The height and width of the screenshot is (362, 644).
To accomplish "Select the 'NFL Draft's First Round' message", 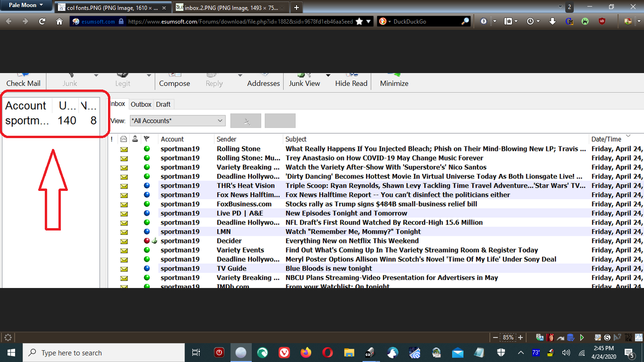I will pos(376,222).
